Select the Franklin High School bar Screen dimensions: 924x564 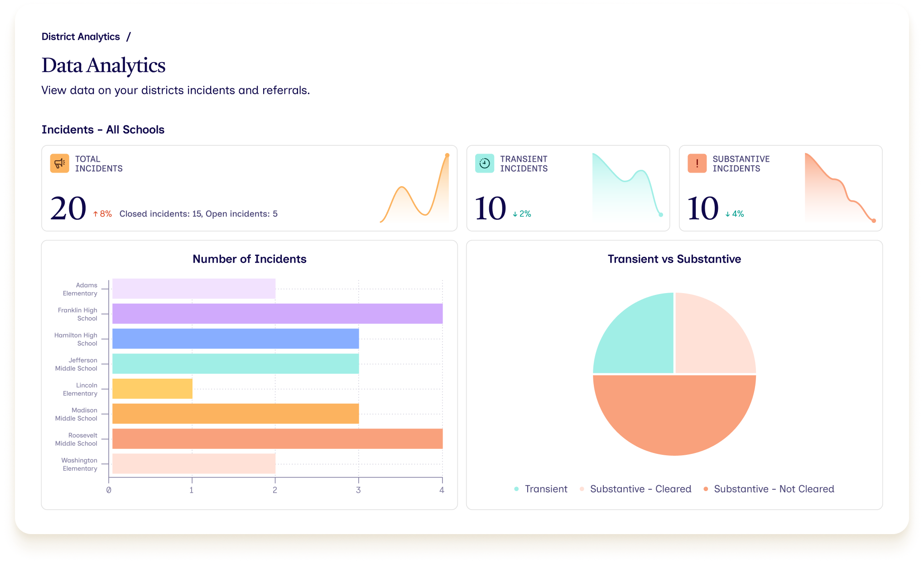point(277,313)
